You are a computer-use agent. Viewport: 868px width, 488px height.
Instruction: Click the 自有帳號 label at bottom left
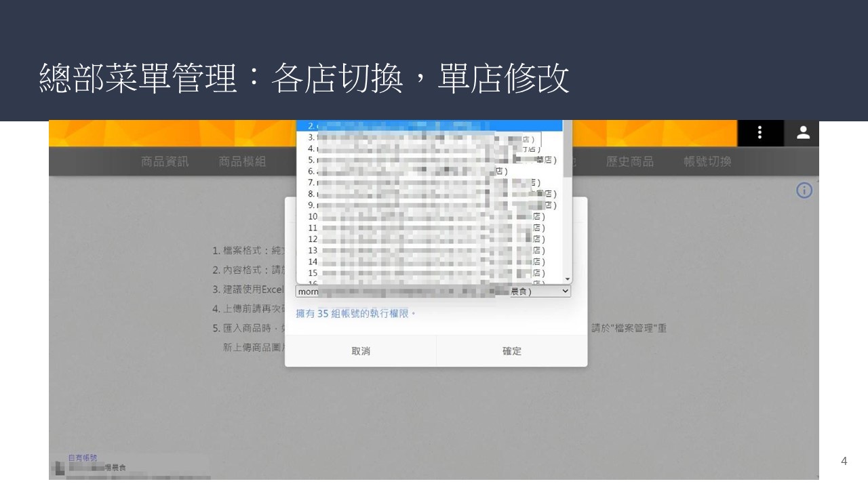[82, 458]
